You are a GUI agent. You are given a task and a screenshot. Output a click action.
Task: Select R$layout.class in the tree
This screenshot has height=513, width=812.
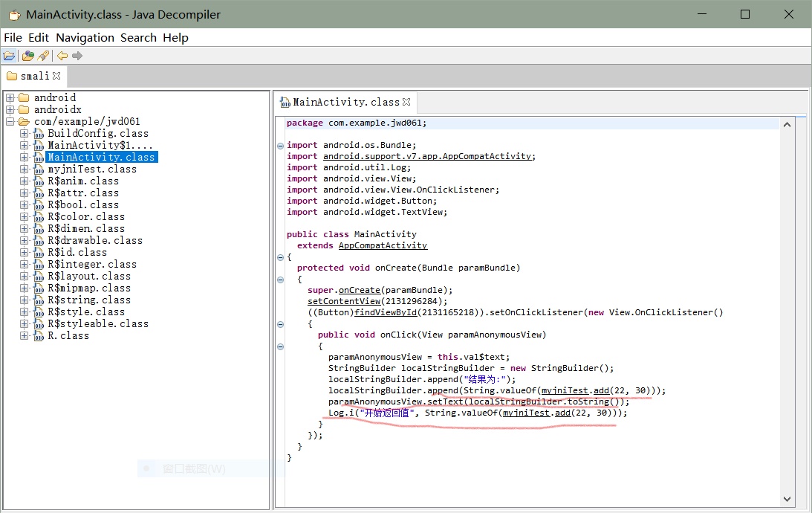[89, 277]
